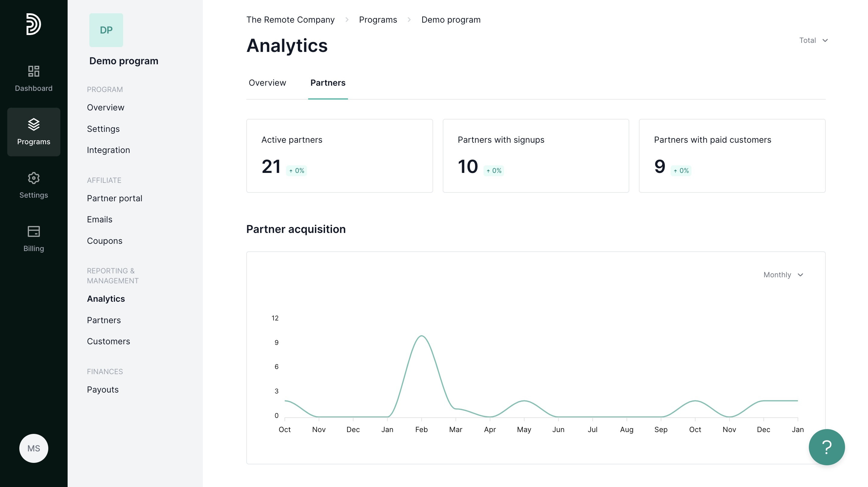Select Analytics in Reporting menu
The height and width of the screenshot is (487, 868).
(x=106, y=299)
